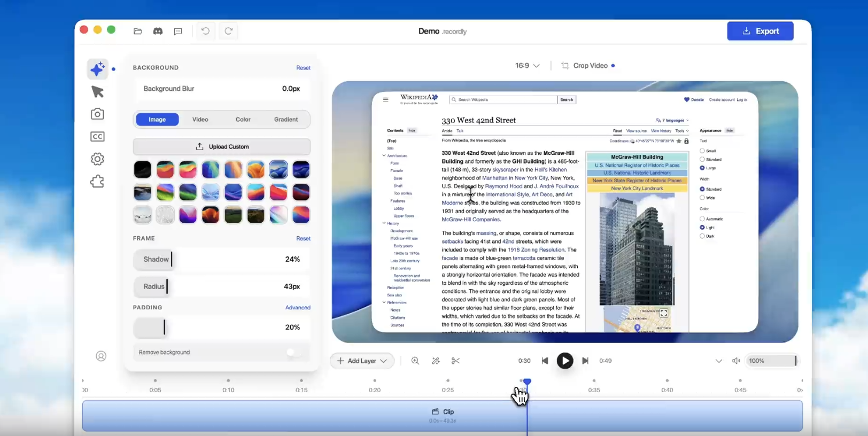Reset the Frame section

pyautogui.click(x=303, y=238)
